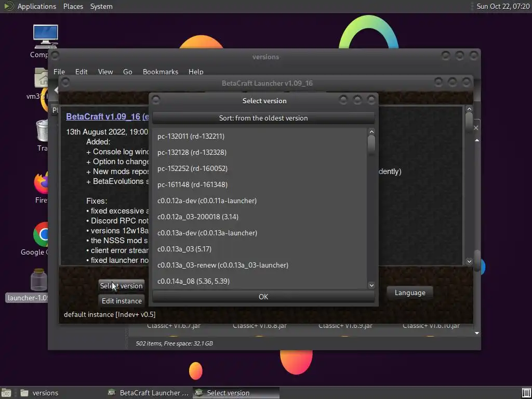Confirm selection with the OK button
Image resolution: width=532 pixels, height=399 pixels.
[263, 297]
